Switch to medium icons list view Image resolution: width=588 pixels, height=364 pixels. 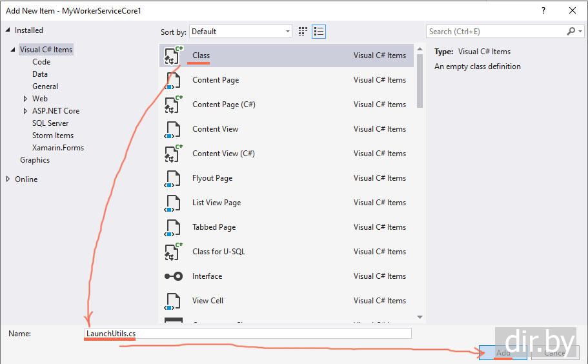(319, 31)
